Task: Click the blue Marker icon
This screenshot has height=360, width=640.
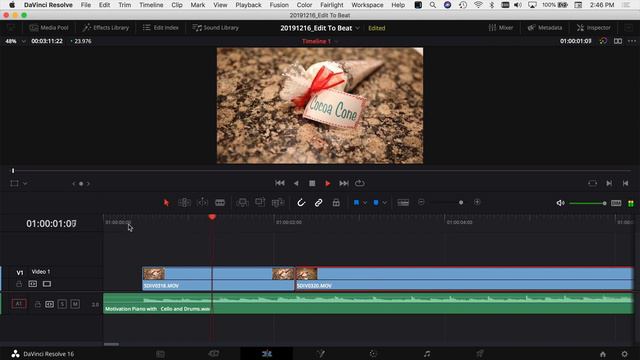Action: (x=376, y=202)
